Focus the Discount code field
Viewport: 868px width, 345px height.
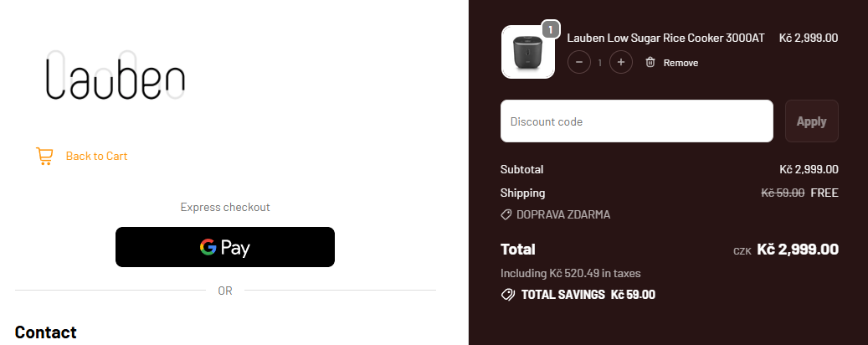636,121
